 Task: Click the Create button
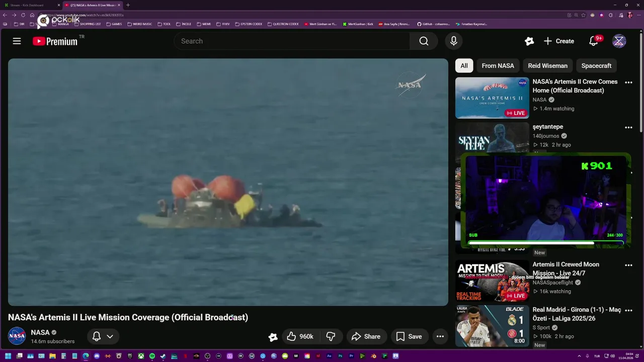[559, 41]
